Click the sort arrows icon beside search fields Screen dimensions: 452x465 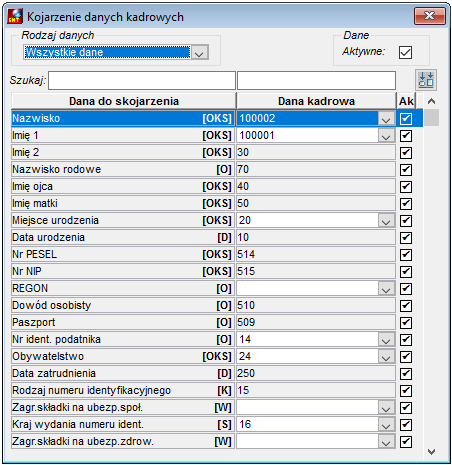[426, 80]
